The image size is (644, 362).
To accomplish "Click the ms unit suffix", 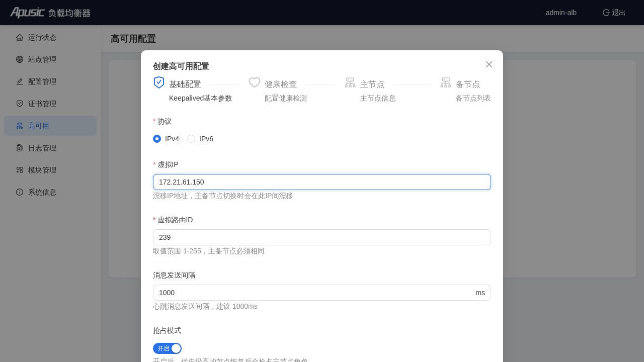I will click(480, 293).
